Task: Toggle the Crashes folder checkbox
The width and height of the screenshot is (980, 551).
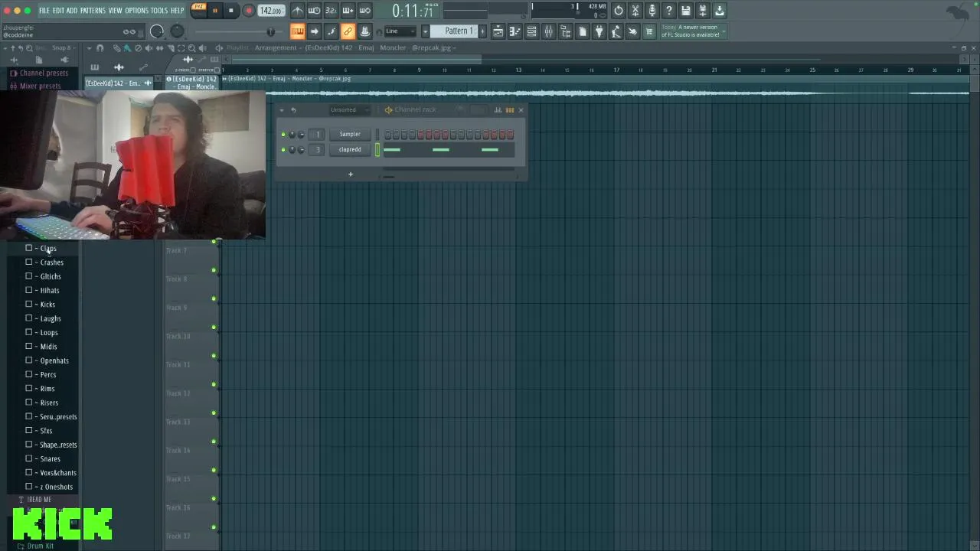Action: 29,262
